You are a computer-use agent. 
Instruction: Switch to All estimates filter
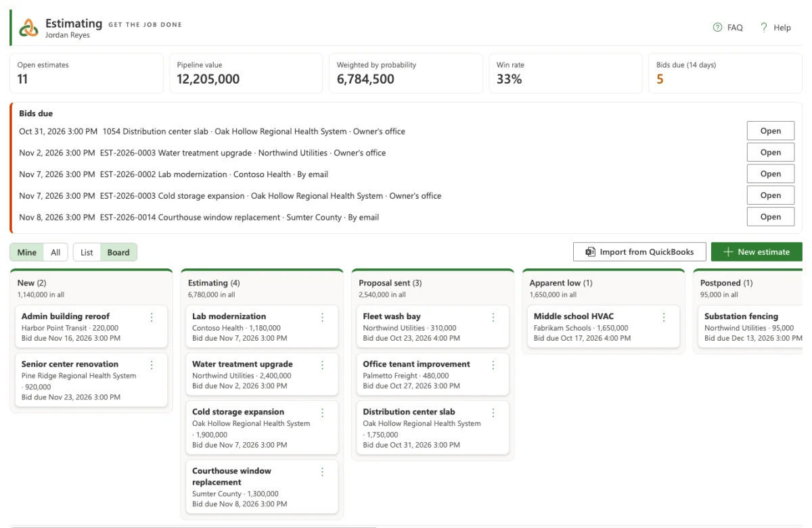point(55,252)
